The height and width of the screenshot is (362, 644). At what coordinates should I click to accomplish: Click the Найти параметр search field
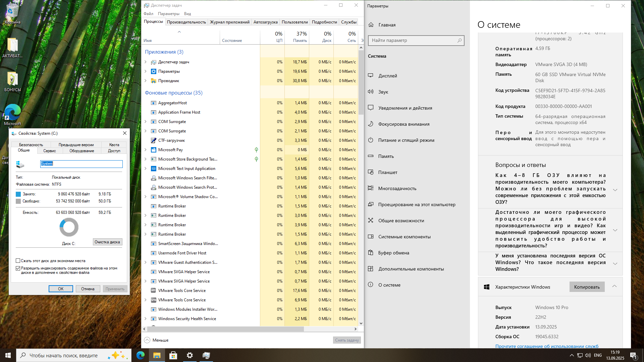[416, 40]
